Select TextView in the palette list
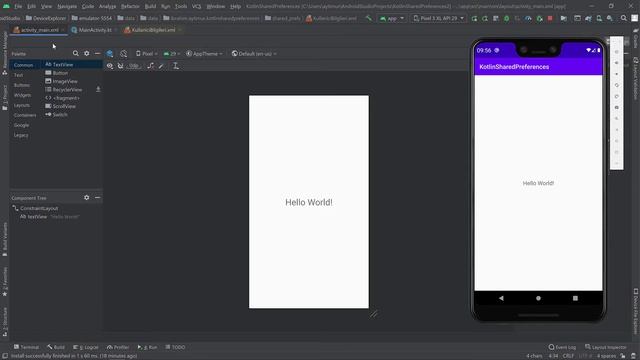The image size is (640, 360). (73, 64)
